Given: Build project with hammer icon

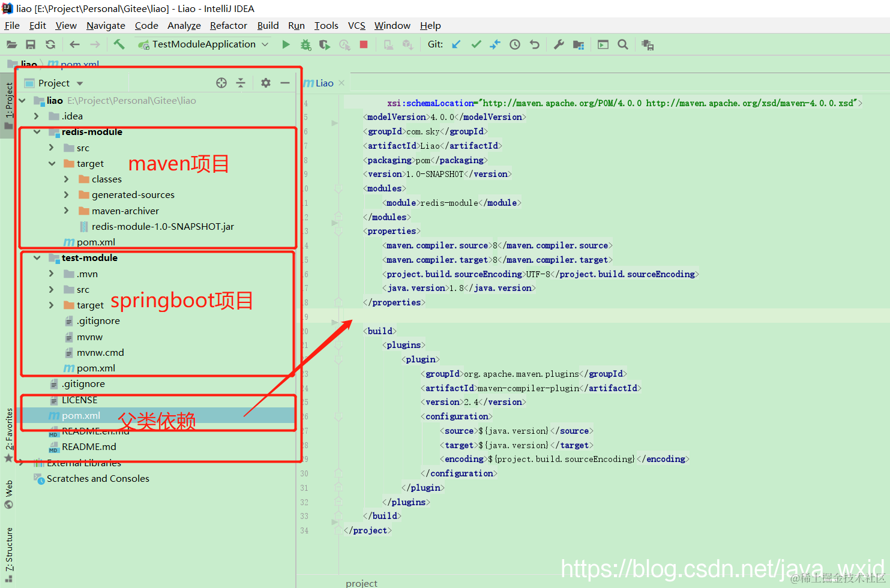Looking at the screenshot, I should click(119, 44).
